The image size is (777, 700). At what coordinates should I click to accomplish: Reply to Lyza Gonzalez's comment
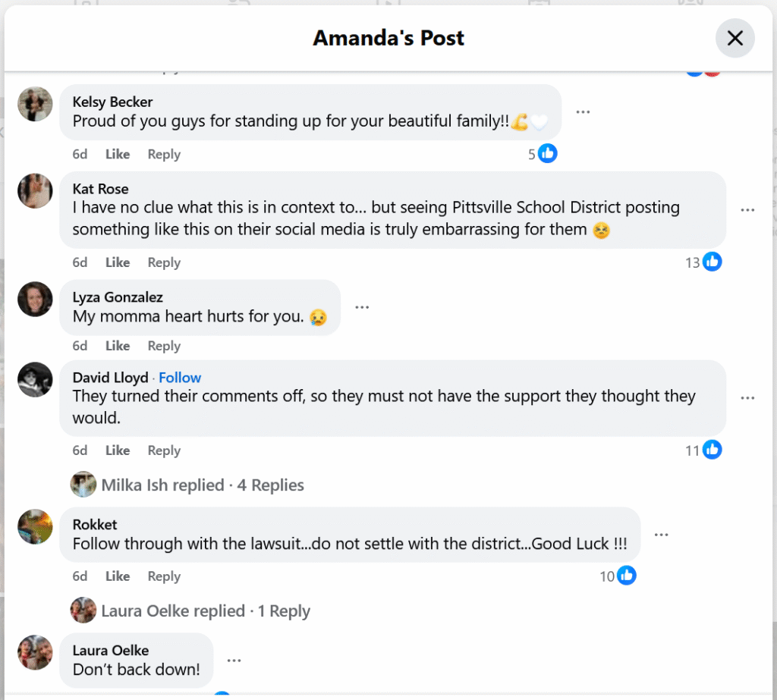(164, 345)
